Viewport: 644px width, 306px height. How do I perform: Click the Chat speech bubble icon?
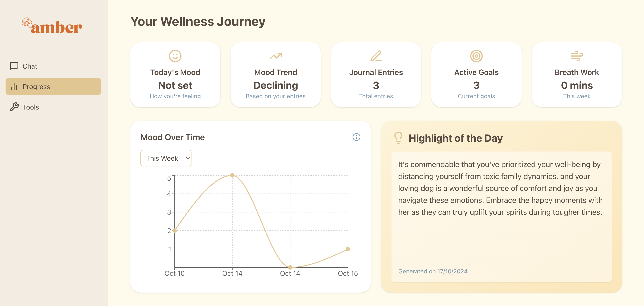click(14, 66)
